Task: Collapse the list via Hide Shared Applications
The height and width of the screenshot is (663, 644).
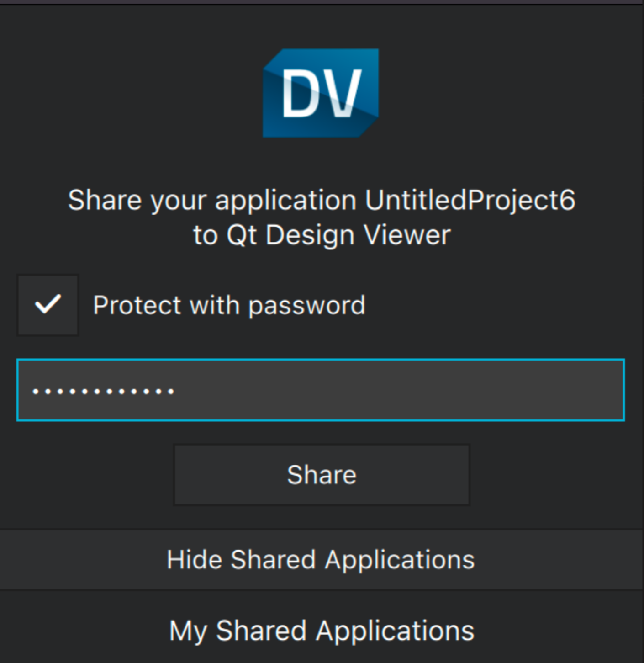Action: coord(321,560)
